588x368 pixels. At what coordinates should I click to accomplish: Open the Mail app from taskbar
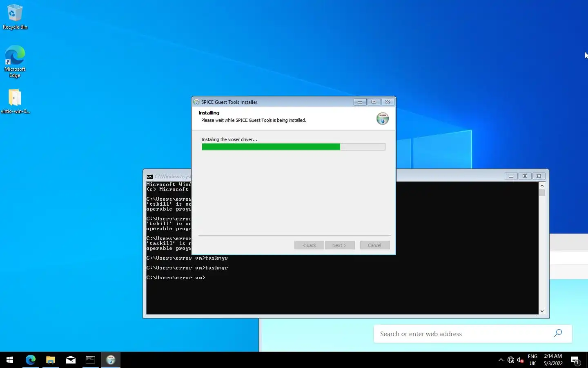point(71,360)
